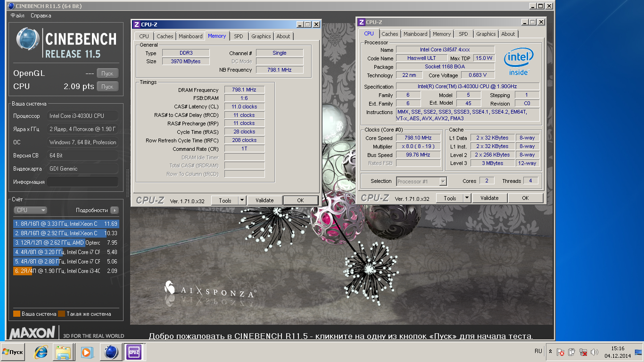Run the OpenGL test with Пуск
The image size is (644, 362).
pyautogui.click(x=107, y=74)
